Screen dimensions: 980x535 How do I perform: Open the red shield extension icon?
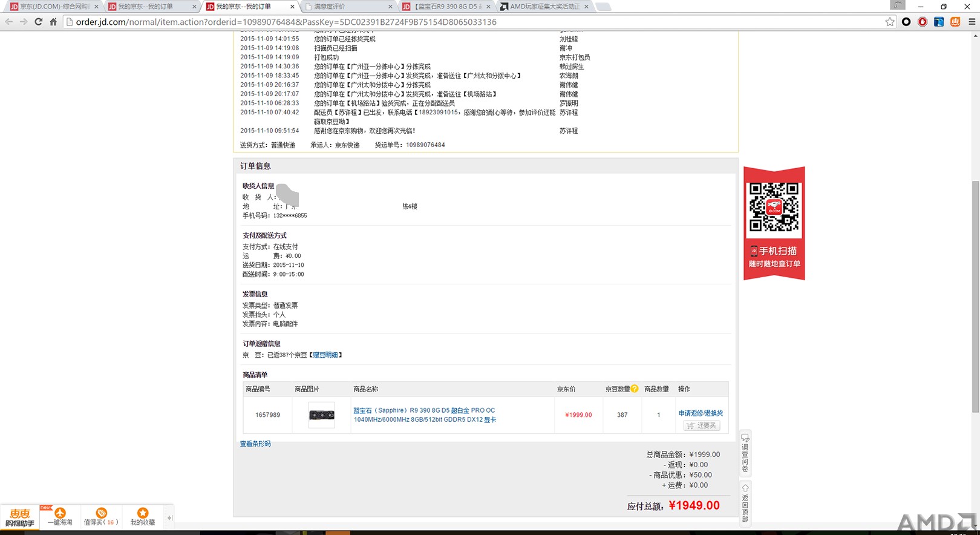click(x=923, y=22)
